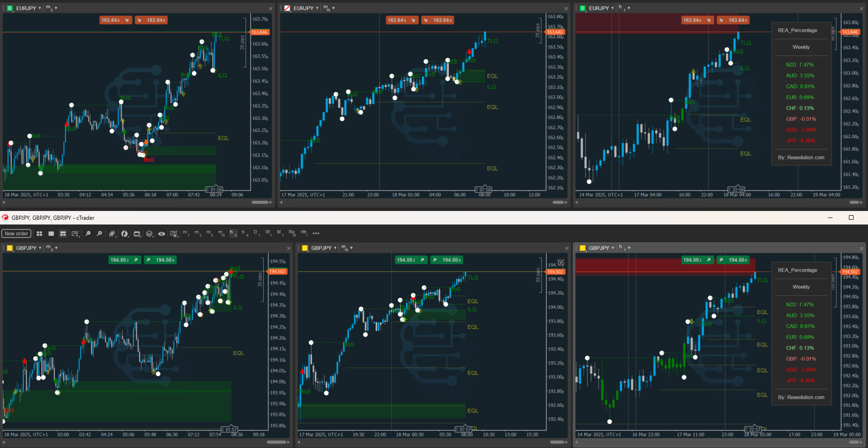Image resolution: width=868 pixels, height=448 pixels.
Task: Close the GBPJPY m15 chart panel
Action: [566, 248]
